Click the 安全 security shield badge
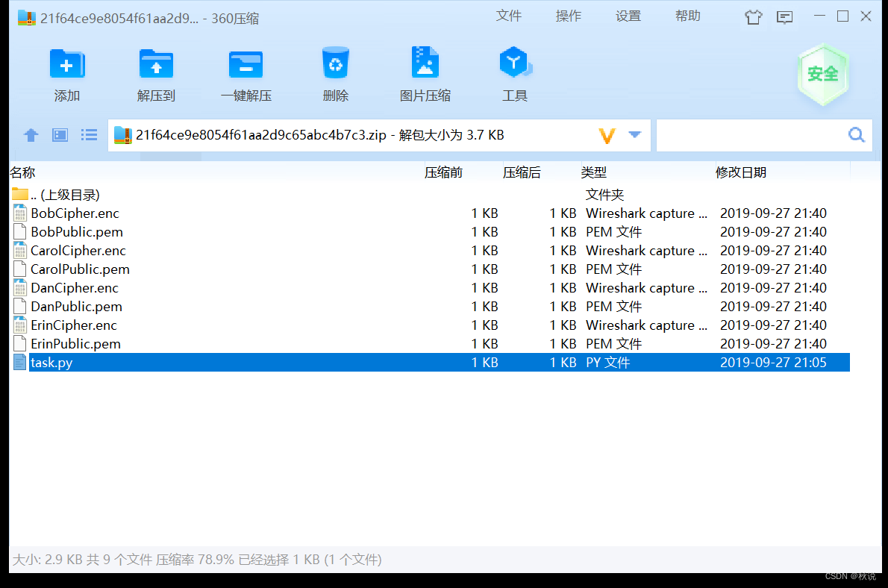Viewport: 888px width, 588px height. click(x=823, y=74)
